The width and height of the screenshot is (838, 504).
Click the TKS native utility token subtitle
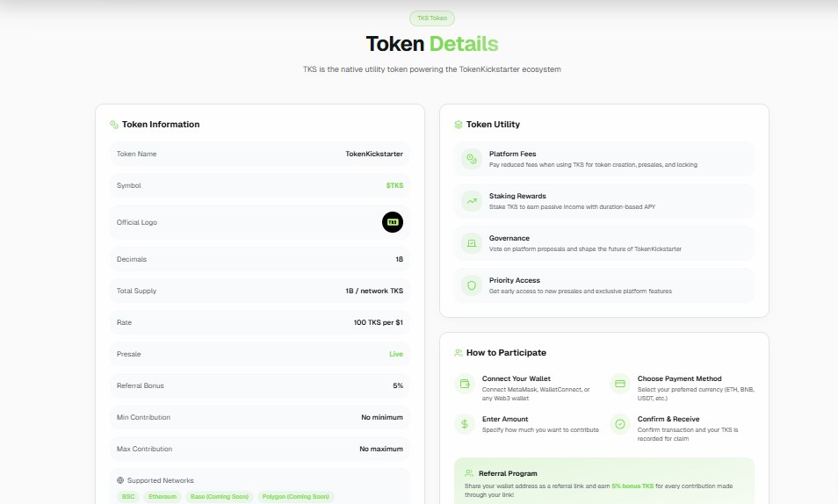pos(432,69)
